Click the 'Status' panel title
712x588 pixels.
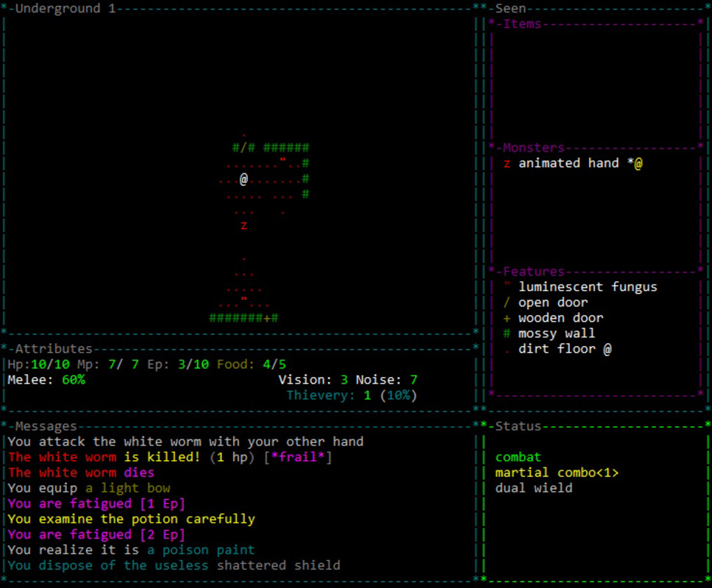coord(518,426)
